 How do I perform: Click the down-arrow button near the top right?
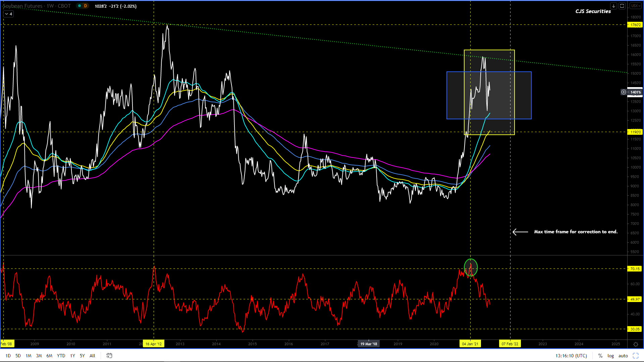[x=613, y=6]
